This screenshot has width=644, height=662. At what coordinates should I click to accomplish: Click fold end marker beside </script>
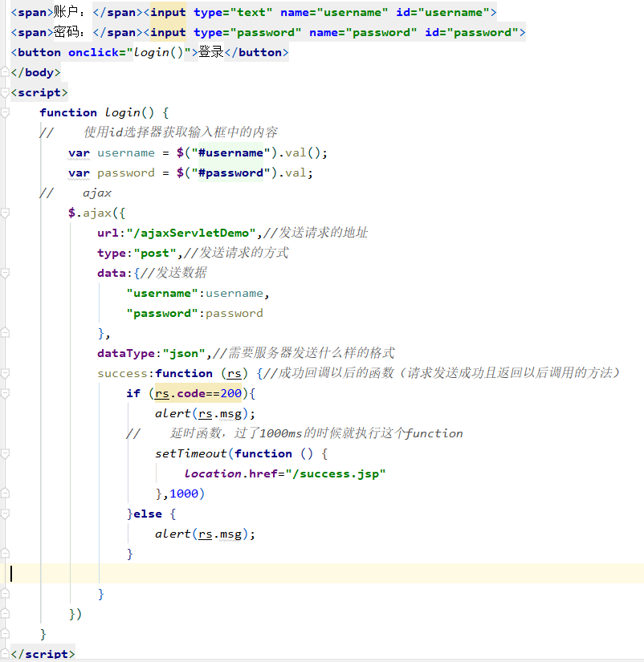5,653
